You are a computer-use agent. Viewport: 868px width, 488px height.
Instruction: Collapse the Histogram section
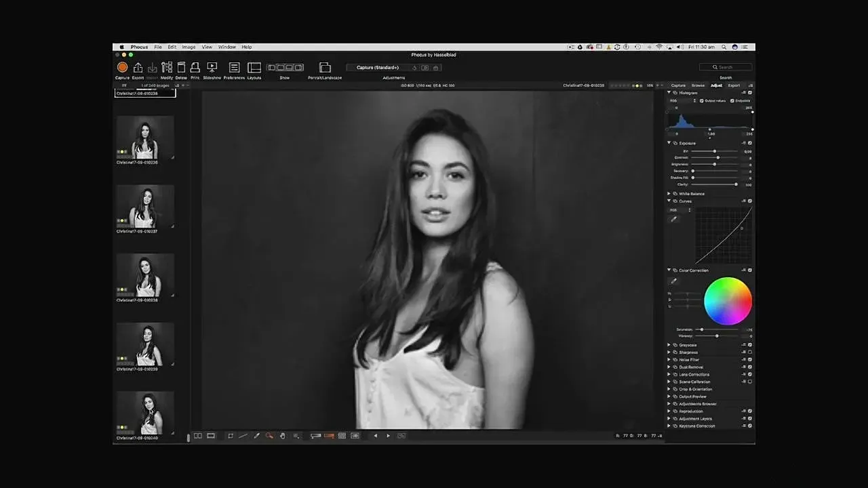(x=669, y=92)
